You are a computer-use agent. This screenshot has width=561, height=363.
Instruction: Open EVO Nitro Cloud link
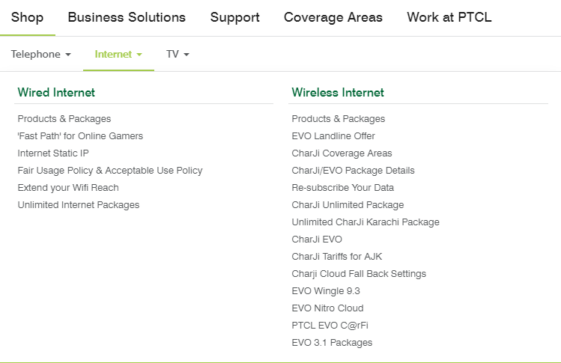327,308
